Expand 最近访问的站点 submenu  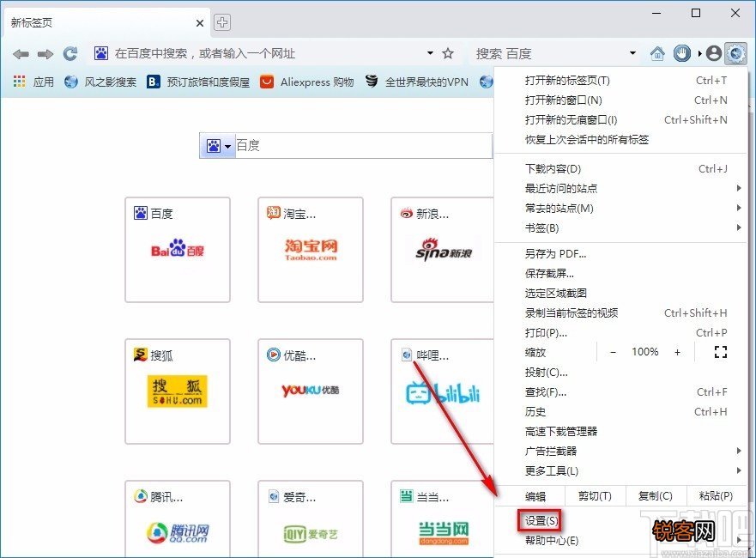pyautogui.click(x=621, y=189)
